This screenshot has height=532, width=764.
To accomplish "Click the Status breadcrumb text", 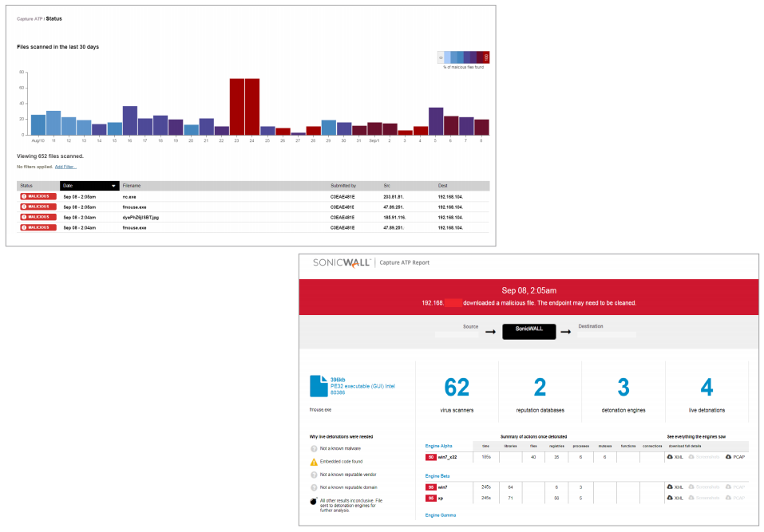I will click(53, 19).
